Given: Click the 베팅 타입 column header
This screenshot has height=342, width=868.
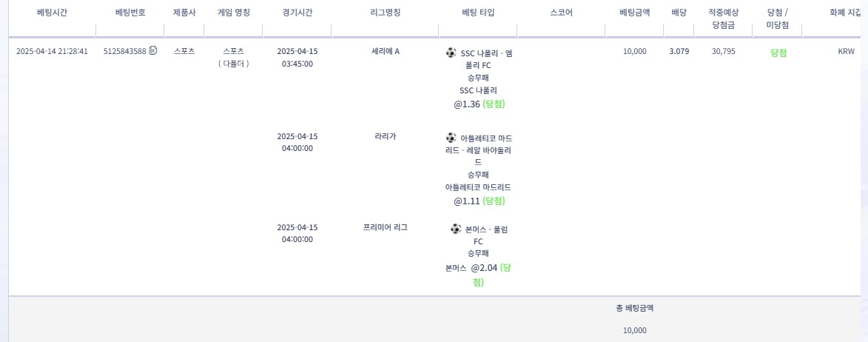Looking at the screenshot, I should (478, 13).
